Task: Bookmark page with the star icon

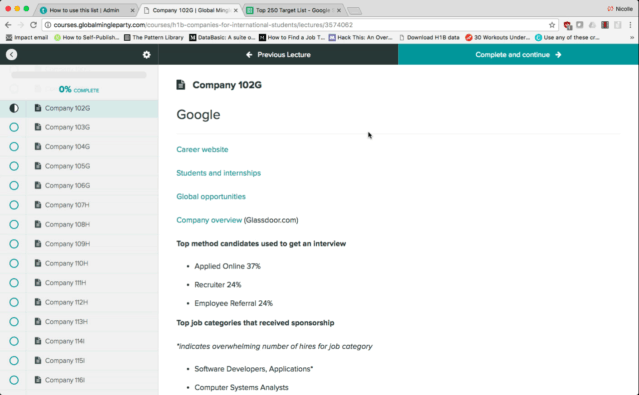Action: (x=552, y=25)
